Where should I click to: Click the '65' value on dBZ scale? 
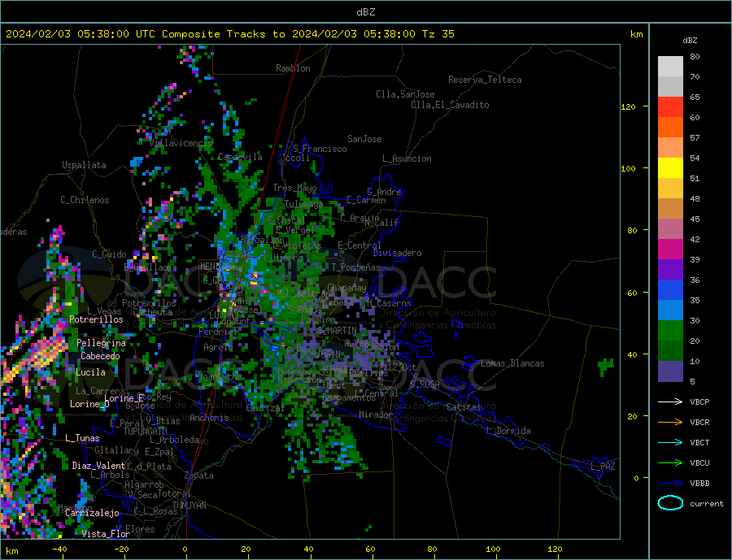[x=695, y=97]
